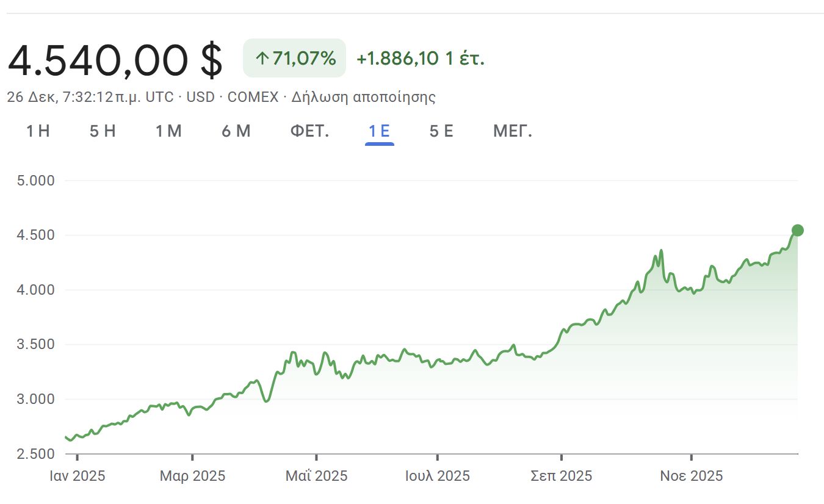Switch to the 1 Μ chart view

point(168,131)
